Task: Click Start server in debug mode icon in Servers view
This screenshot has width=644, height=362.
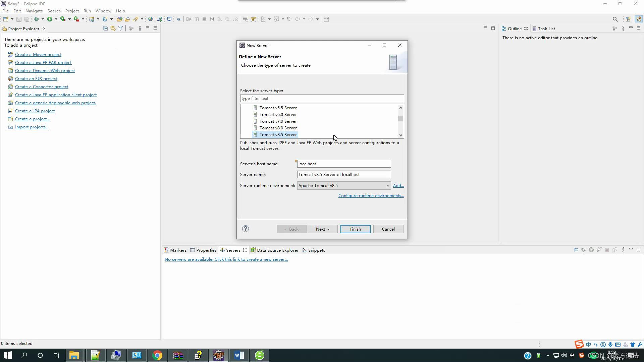Action: click(x=584, y=250)
